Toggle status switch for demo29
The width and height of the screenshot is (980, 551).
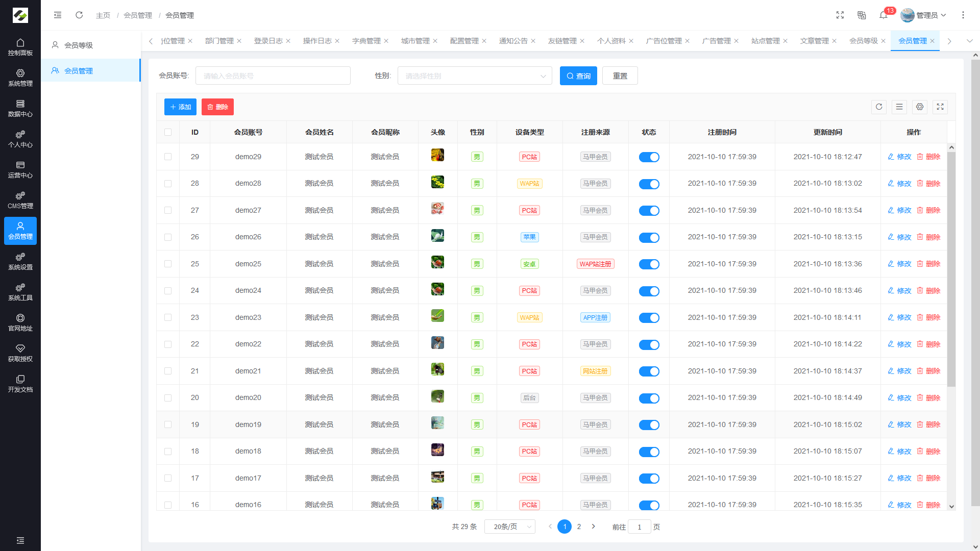649,157
